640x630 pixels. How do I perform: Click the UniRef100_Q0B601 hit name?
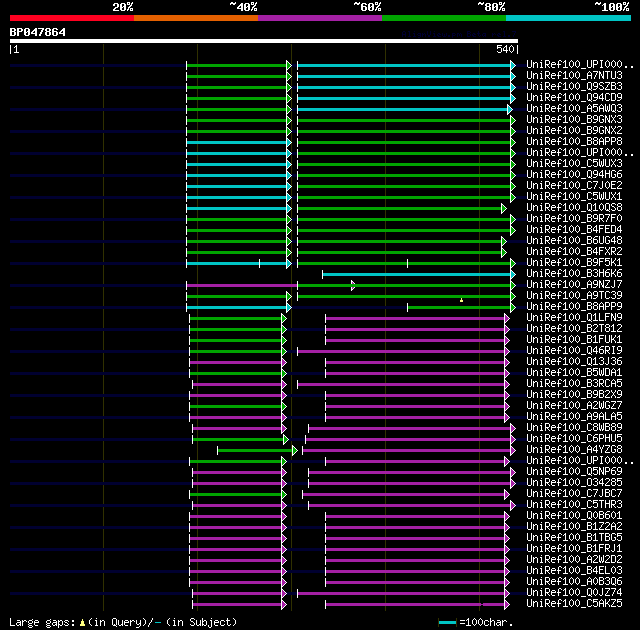(x=574, y=516)
